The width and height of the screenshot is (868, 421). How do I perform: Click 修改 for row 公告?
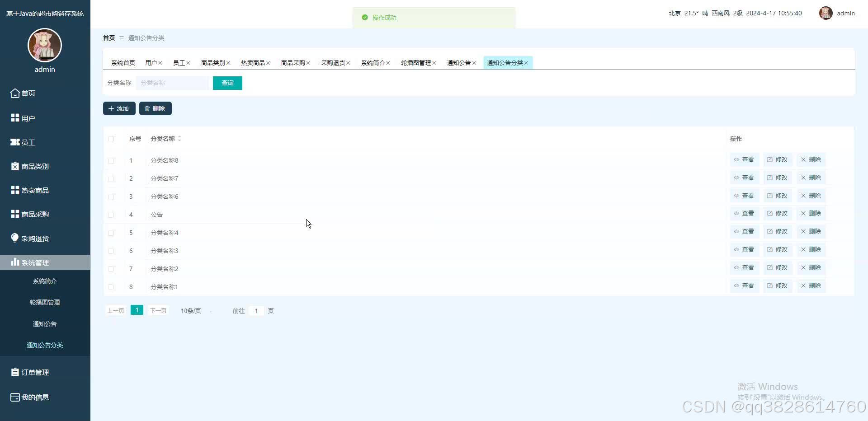point(778,213)
